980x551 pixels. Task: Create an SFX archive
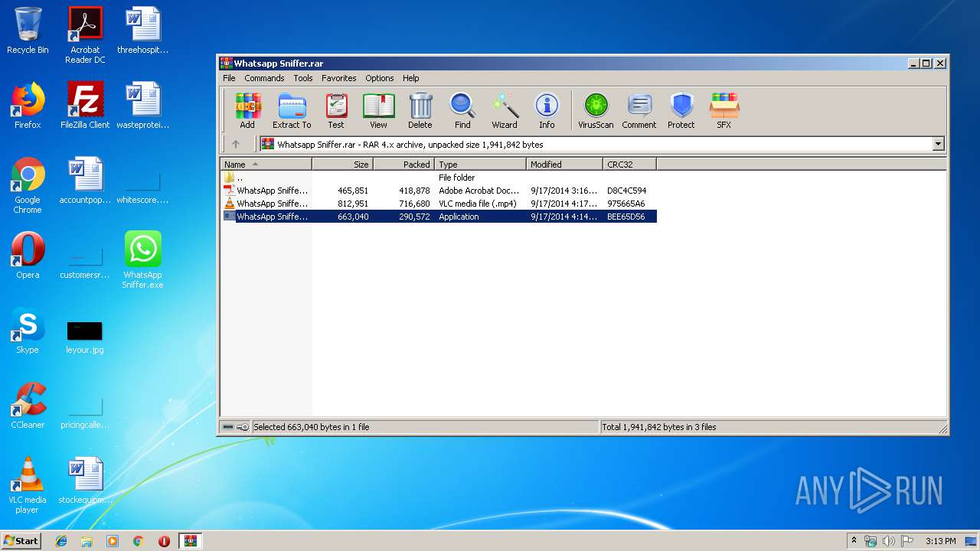(x=724, y=111)
